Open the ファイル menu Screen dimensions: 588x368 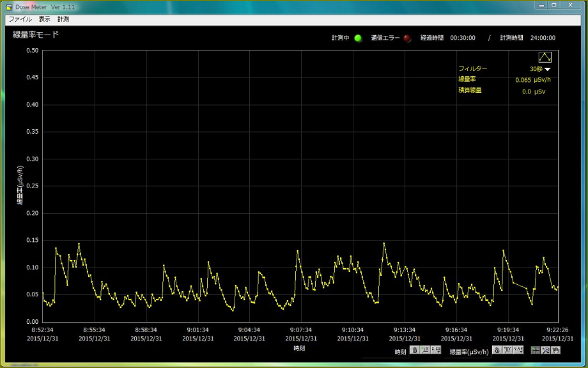(19, 19)
